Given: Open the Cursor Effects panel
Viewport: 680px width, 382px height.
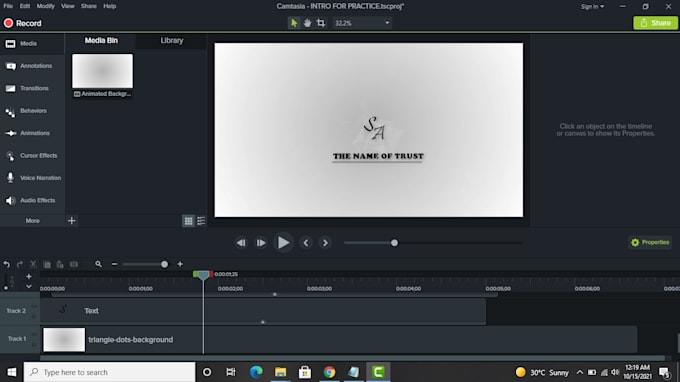Looking at the screenshot, I should (x=32, y=156).
